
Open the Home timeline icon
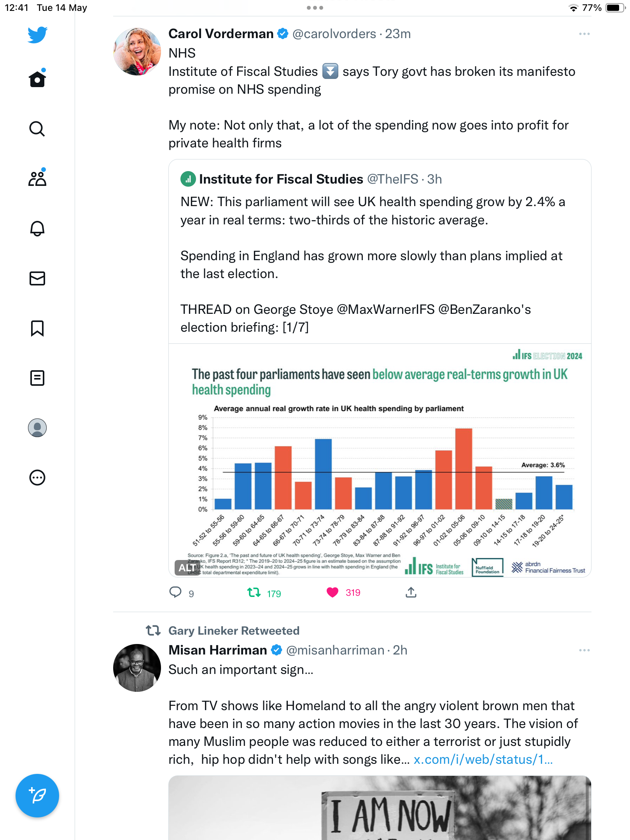[x=37, y=78]
